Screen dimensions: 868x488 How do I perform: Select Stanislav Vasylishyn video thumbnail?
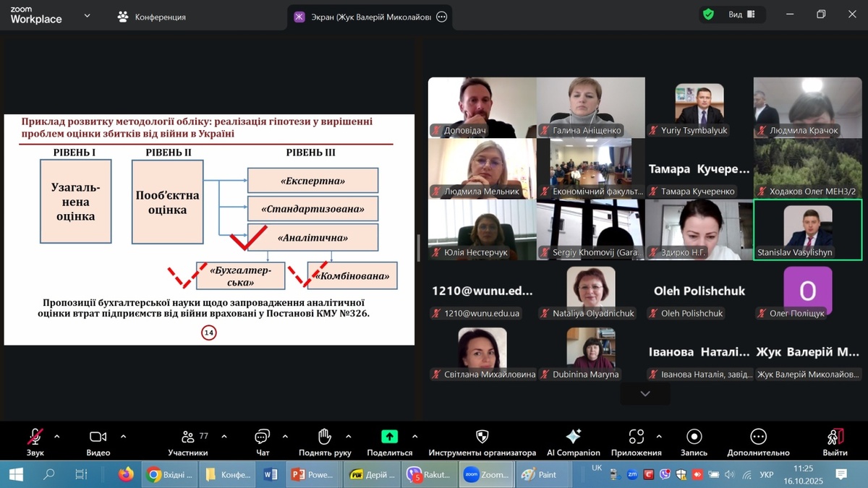pos(808,230)
